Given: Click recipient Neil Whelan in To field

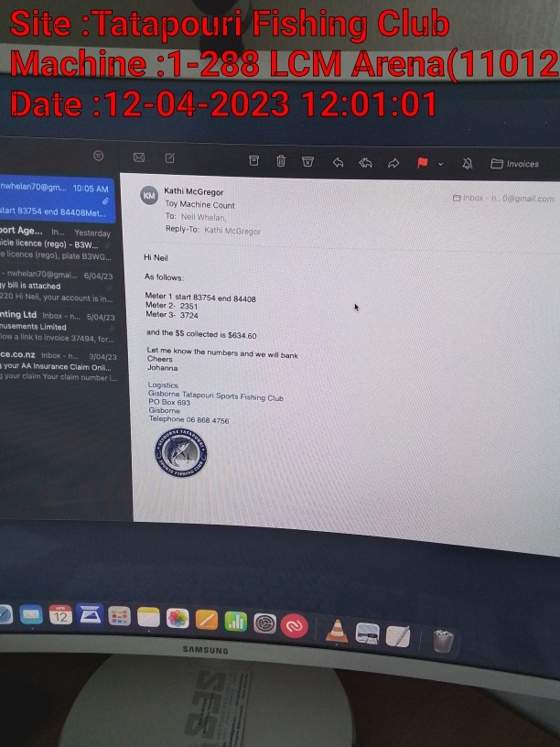Looking at the screenshot, I should (x=203, y=217).
